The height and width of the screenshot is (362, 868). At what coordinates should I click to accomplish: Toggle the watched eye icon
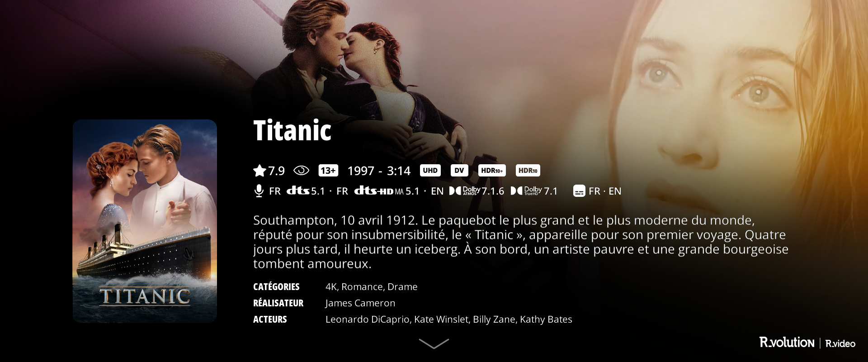(x=301, y=171)
